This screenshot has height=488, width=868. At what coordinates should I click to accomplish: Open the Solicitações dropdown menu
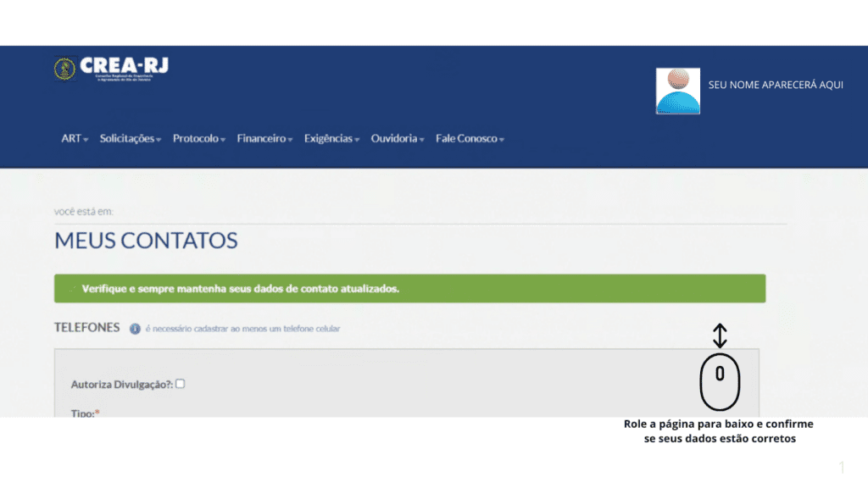click(x=130, y=139)
